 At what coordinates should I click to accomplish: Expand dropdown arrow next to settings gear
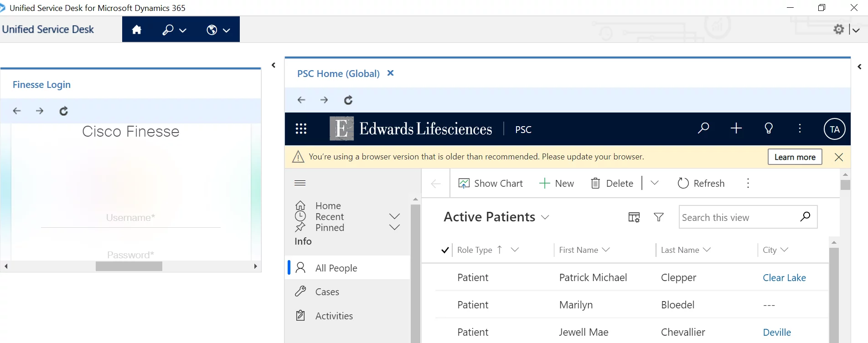[x=856, y=30]
